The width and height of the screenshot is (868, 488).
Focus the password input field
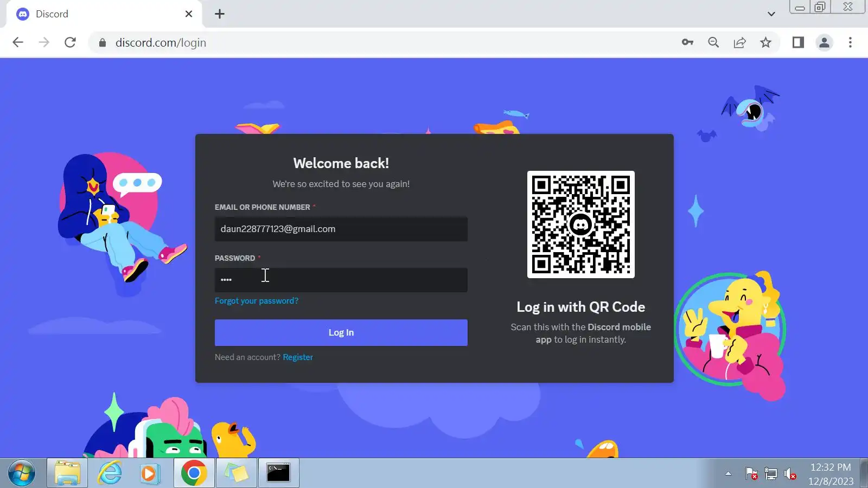(341, 280)
